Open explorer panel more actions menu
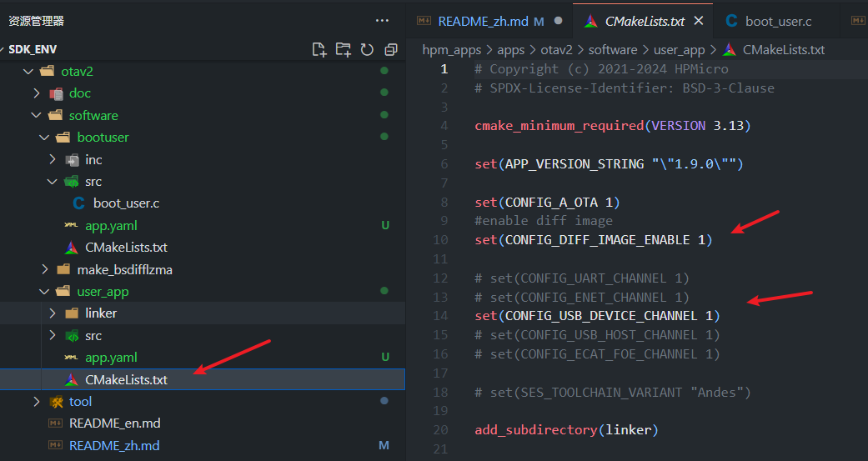The height and width of the screenshot is (461, 868). tap(382, 21)
